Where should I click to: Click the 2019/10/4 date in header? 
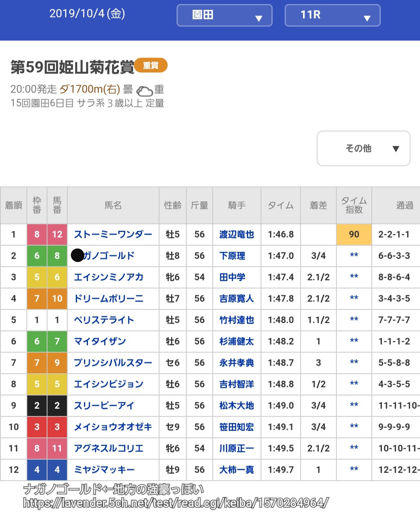[x=87, y=14]
